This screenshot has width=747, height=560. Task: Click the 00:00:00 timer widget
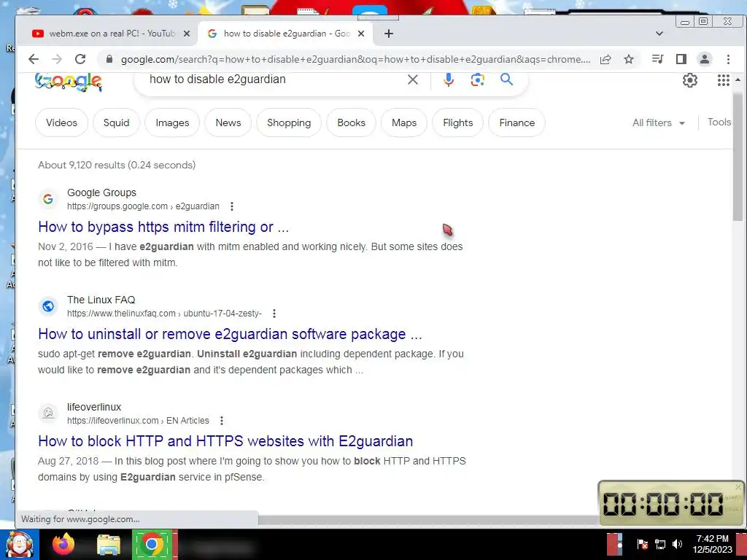(671, 503)
